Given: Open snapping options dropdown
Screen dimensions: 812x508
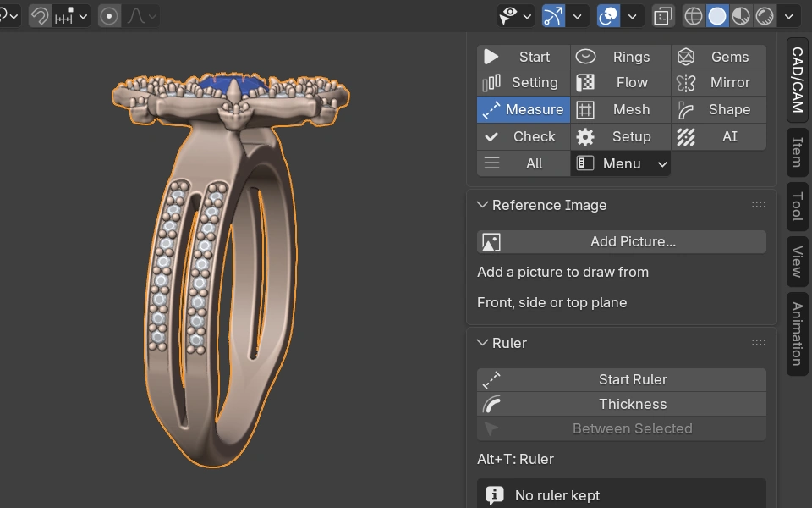Looking at the screenshot, I should click(71, 16).
